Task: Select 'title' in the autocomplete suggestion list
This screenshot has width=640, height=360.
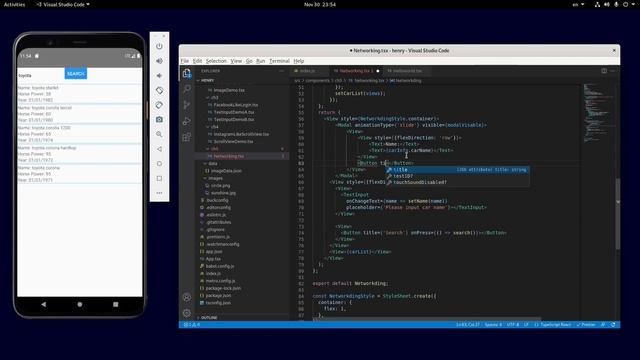Action: tap(457, 170)
